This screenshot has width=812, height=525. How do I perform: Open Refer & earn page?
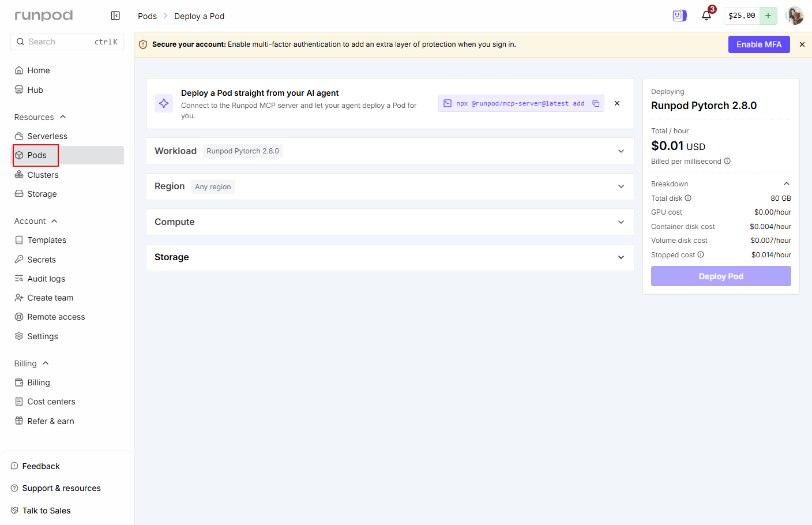[x=67, y=421]
